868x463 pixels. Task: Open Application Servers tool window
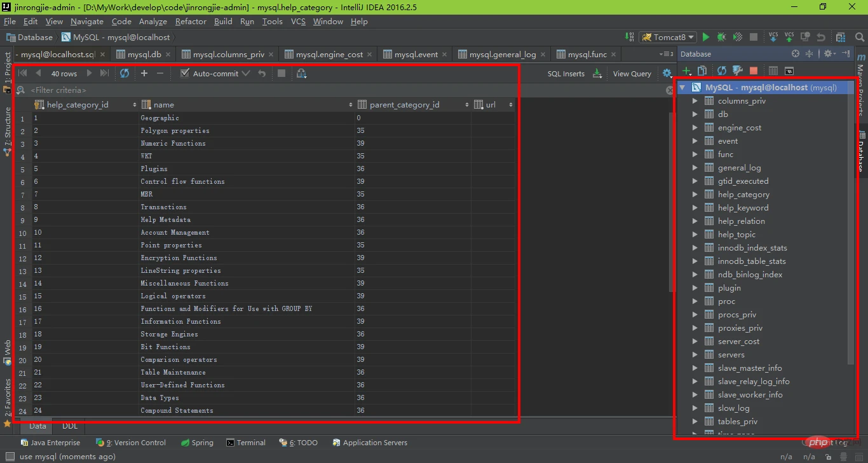pos(370,443)
